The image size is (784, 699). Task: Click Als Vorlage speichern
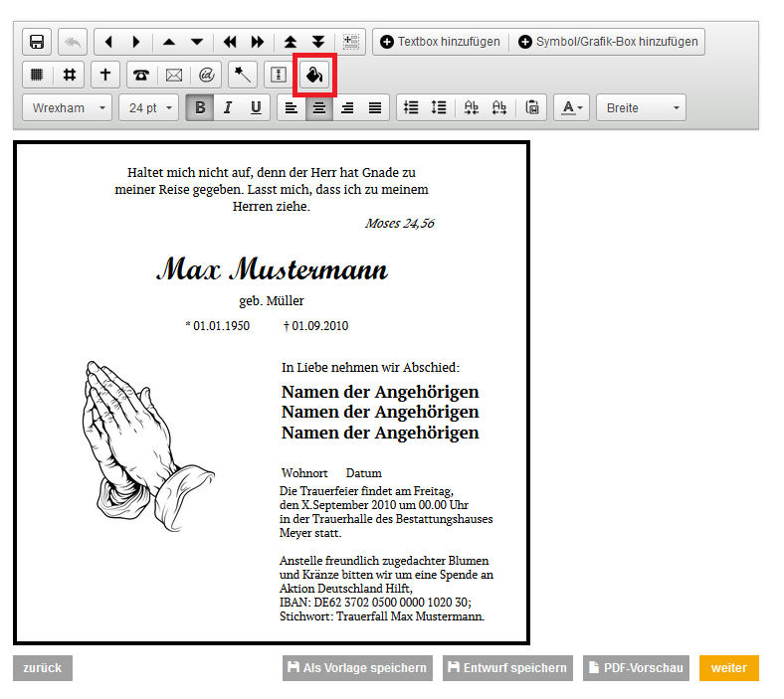click(x=357, y=668)
